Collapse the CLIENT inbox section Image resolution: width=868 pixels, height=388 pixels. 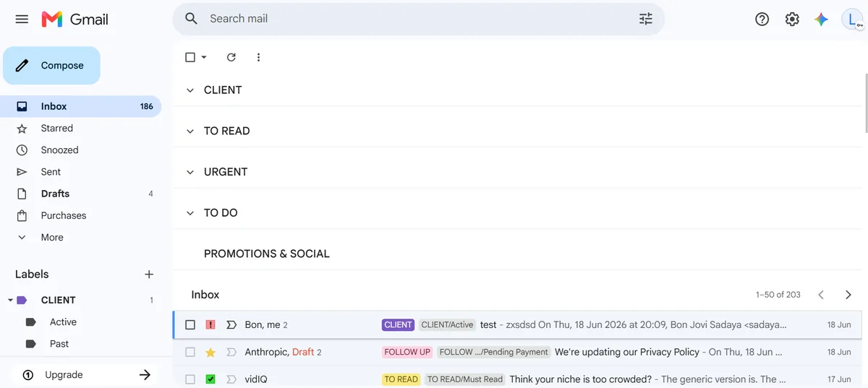(x=190, y=90)
